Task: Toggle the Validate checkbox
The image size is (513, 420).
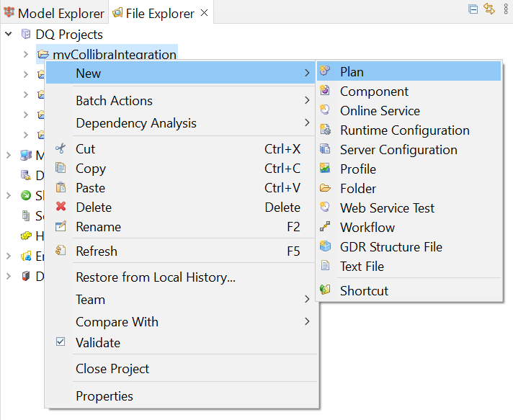Action: (x=61, y=343)
